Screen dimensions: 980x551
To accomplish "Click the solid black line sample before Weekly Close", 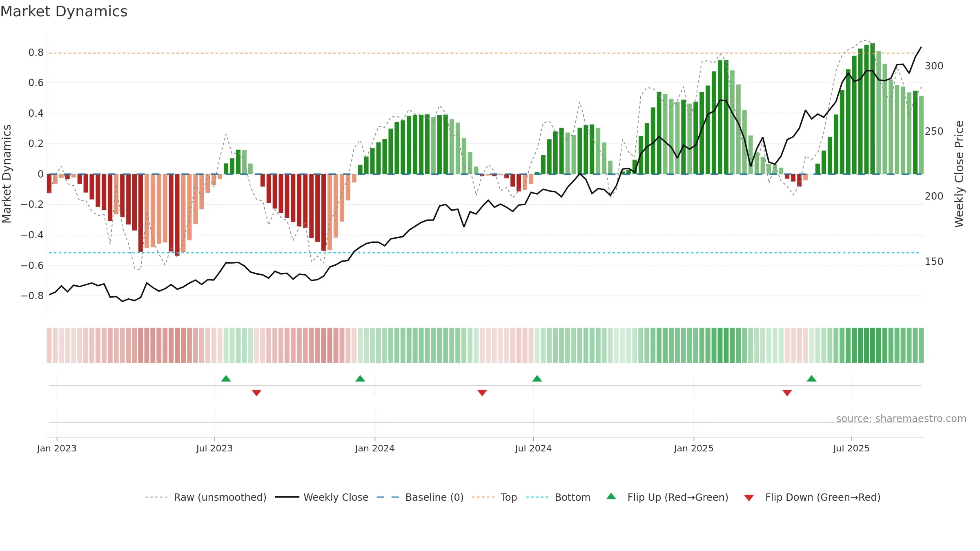I will click(287, 497).
